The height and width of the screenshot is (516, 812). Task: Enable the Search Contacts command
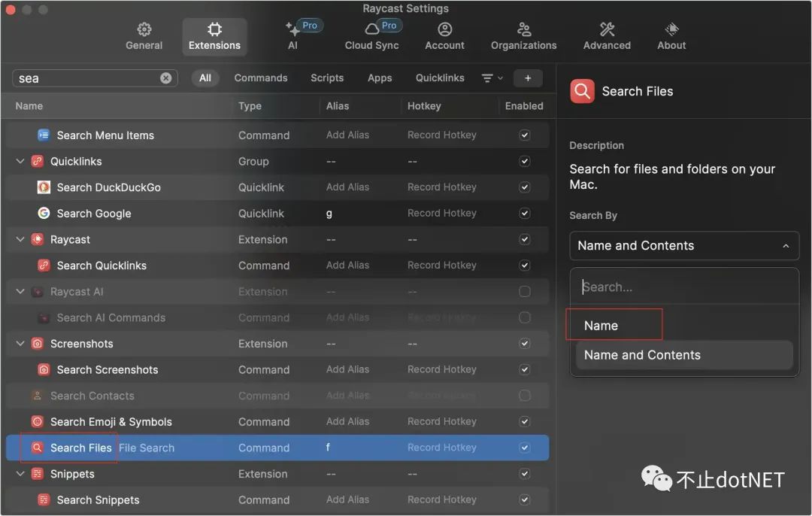(525, 396)
